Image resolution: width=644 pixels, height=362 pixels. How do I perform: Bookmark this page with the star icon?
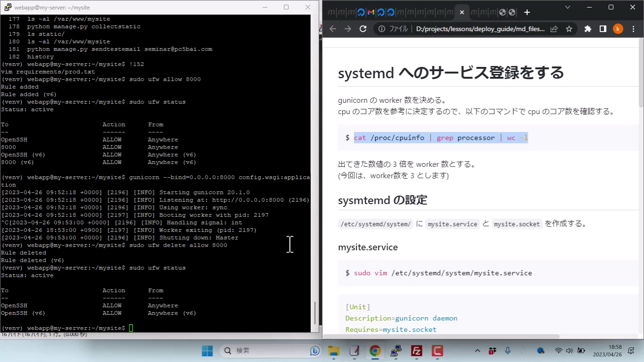tap(569, 29)
